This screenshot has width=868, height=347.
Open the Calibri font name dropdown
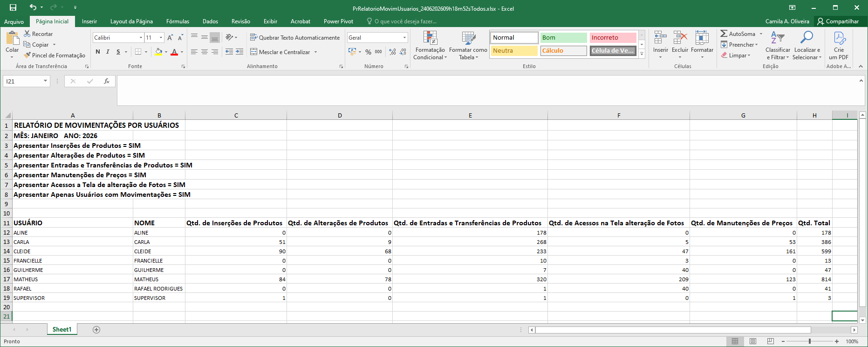coord(141,37)
